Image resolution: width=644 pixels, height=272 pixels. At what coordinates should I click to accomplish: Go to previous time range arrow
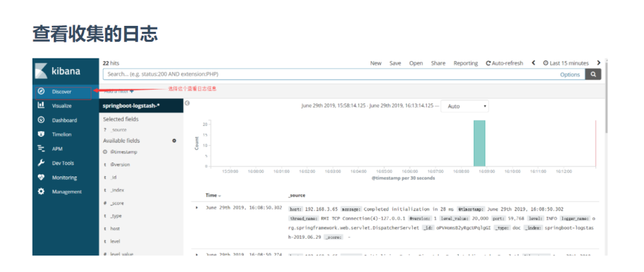[533, 63]
